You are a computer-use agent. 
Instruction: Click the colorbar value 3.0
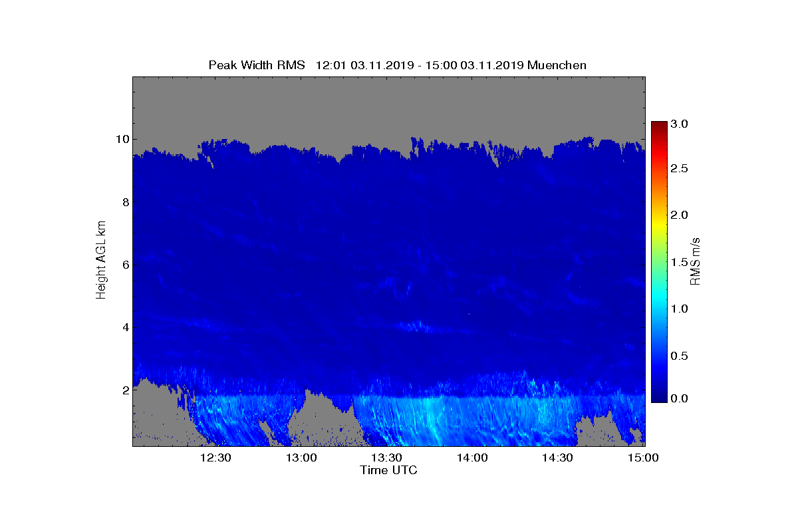tap(679, 124)
